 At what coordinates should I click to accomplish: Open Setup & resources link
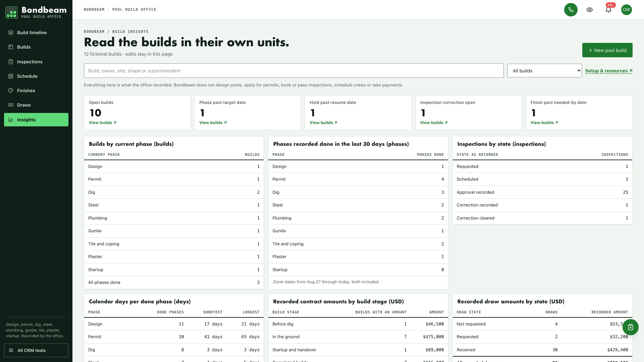click(x=609, y=71)
